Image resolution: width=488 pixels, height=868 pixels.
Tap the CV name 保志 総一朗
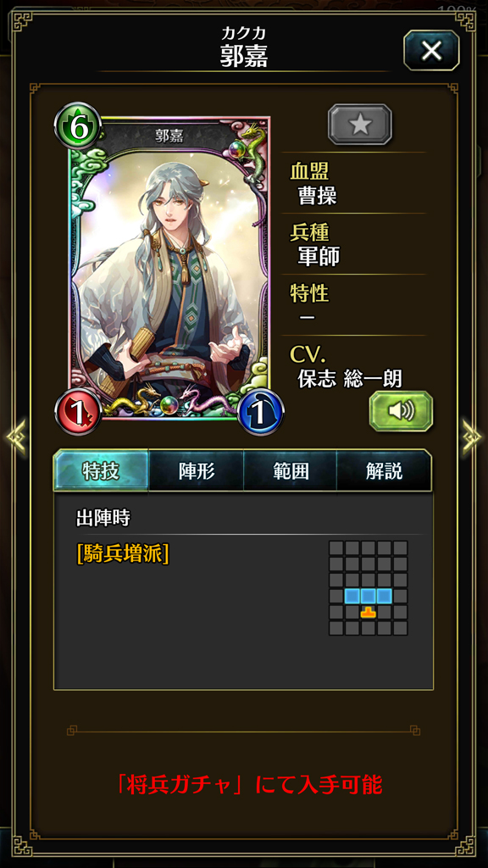tap(350, 379)
